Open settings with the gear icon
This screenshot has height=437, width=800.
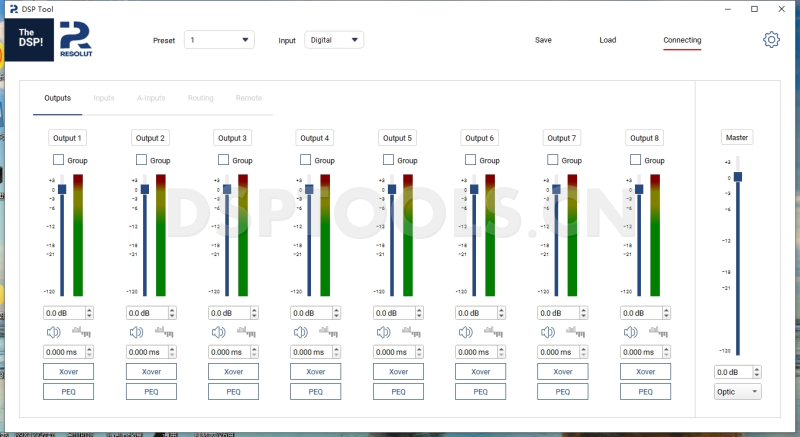pyautogui.click(x=771, y=40)
